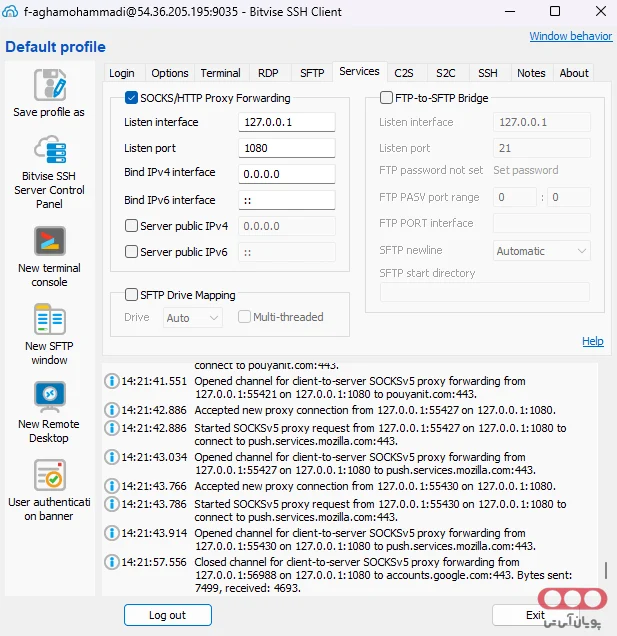The image size is (617, 636).
Task: Click the log panel scrollbar thumb
Action: [x=606, y=570]
